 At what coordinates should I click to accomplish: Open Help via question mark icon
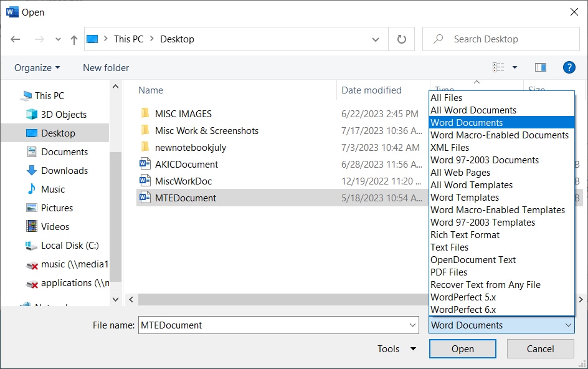click(x=569, y=67)
